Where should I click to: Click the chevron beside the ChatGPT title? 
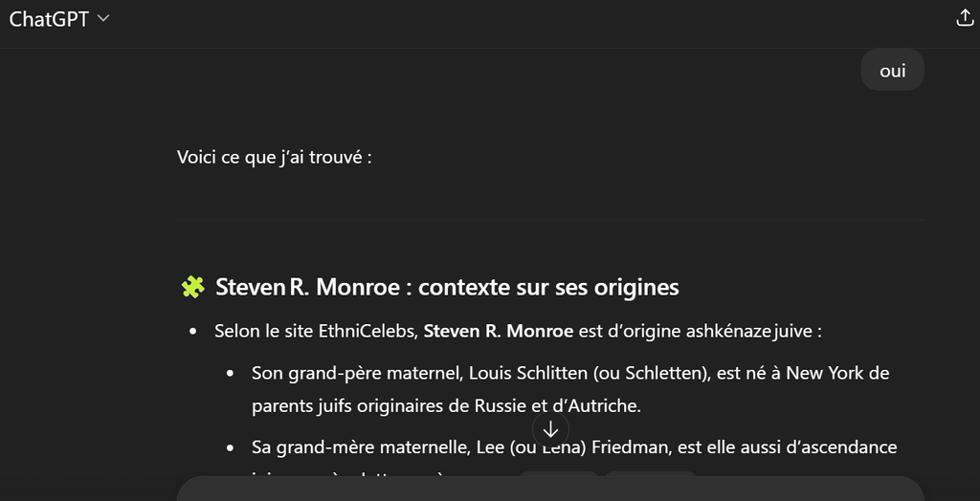pyautogui.click(x=103, y=19)
